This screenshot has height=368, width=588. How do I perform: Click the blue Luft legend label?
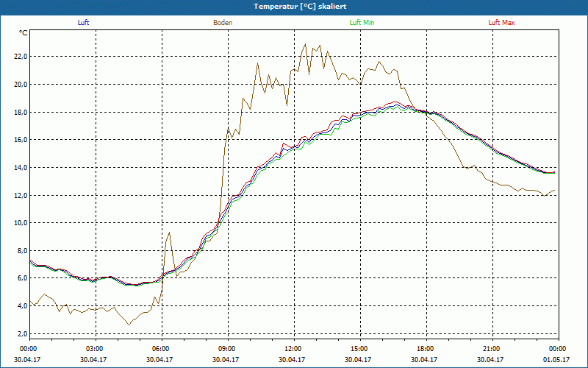(x=83, y=23)
